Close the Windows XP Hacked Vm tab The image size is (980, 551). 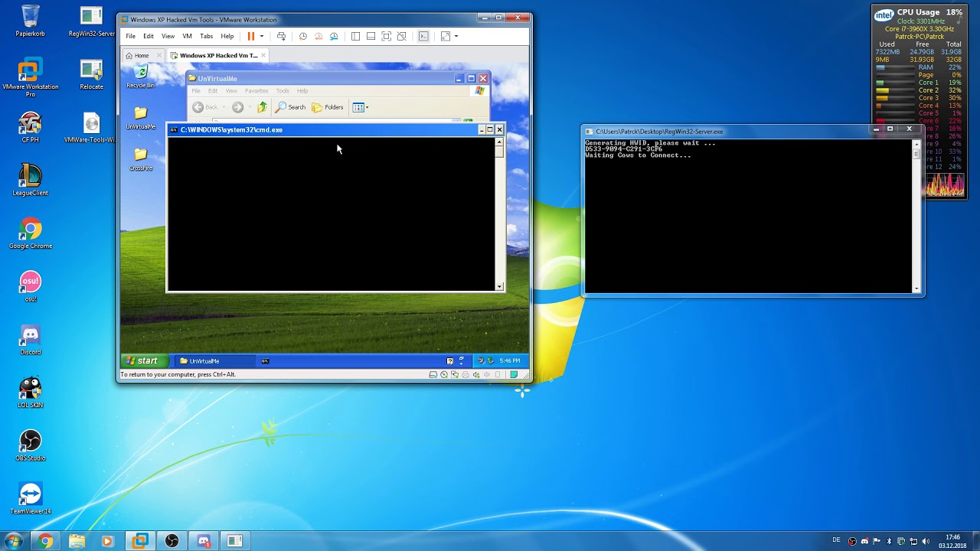pos(263,55)
